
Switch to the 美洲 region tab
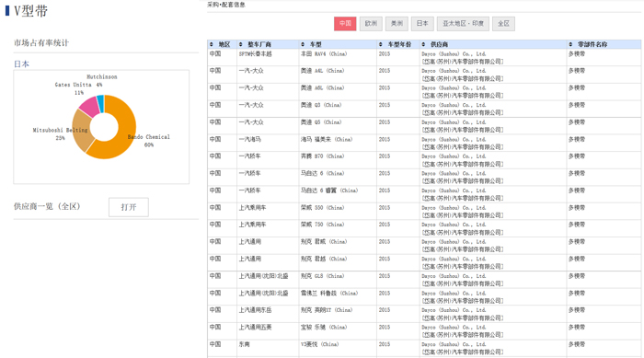(397, 23)
